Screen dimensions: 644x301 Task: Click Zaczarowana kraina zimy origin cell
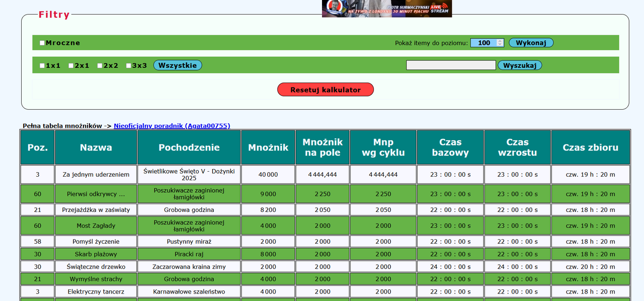coord(189,267)
